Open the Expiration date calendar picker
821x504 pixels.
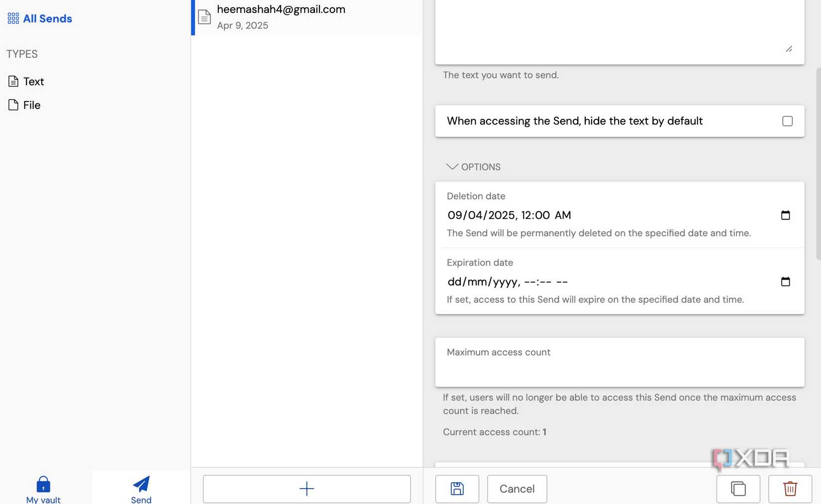[x=785, y=282]
